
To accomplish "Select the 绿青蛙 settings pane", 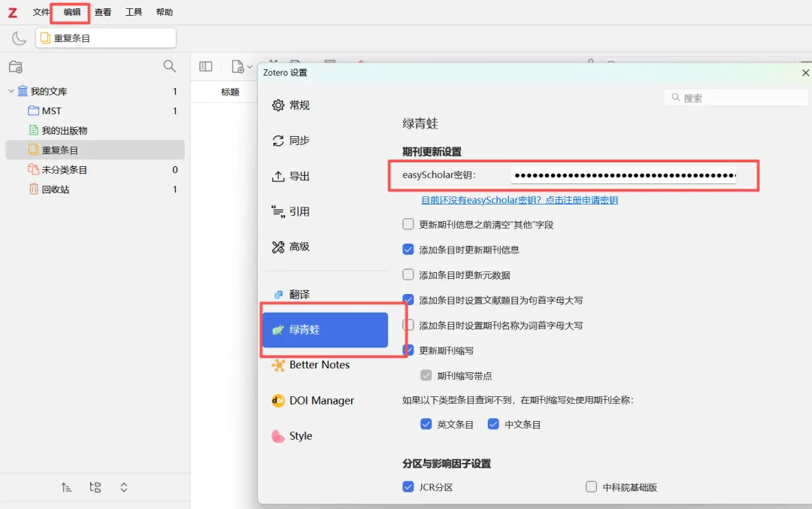I will click(325, 330).
